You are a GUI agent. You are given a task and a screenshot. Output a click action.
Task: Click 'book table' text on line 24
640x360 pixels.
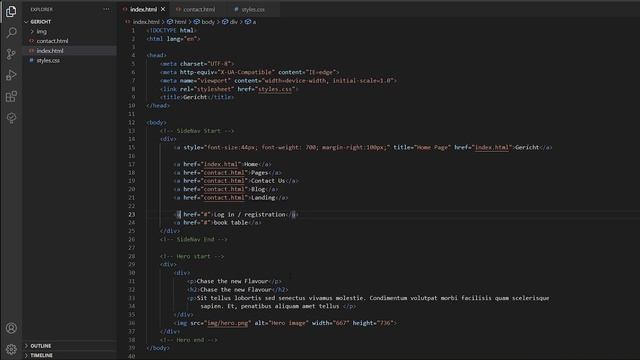231,222
